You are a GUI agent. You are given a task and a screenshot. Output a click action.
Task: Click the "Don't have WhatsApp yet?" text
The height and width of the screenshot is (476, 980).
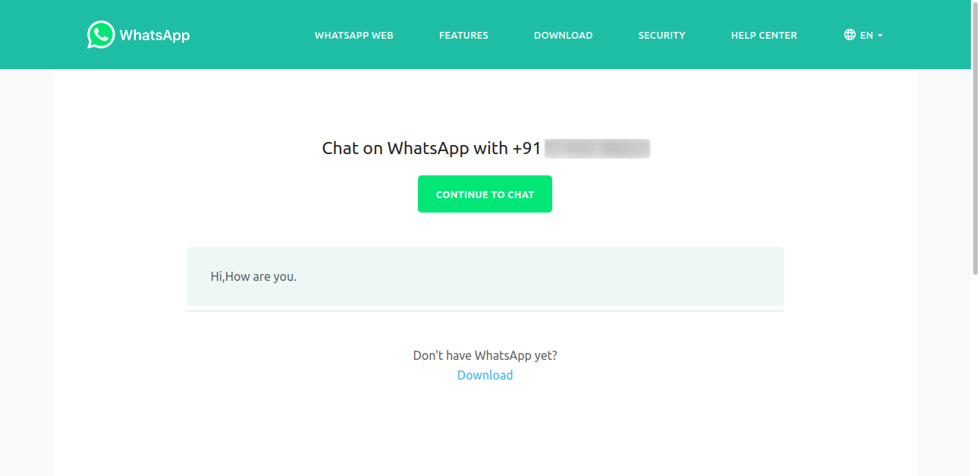point(485,355)
